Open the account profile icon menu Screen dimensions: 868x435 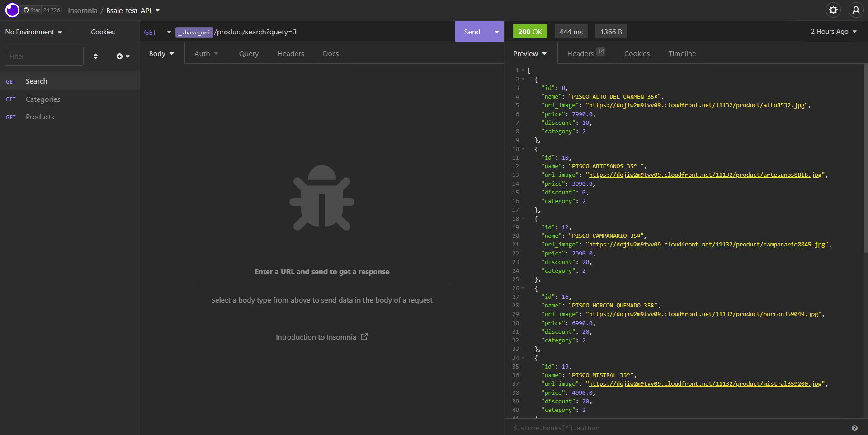pyautogui.click(x=856, y=9)
